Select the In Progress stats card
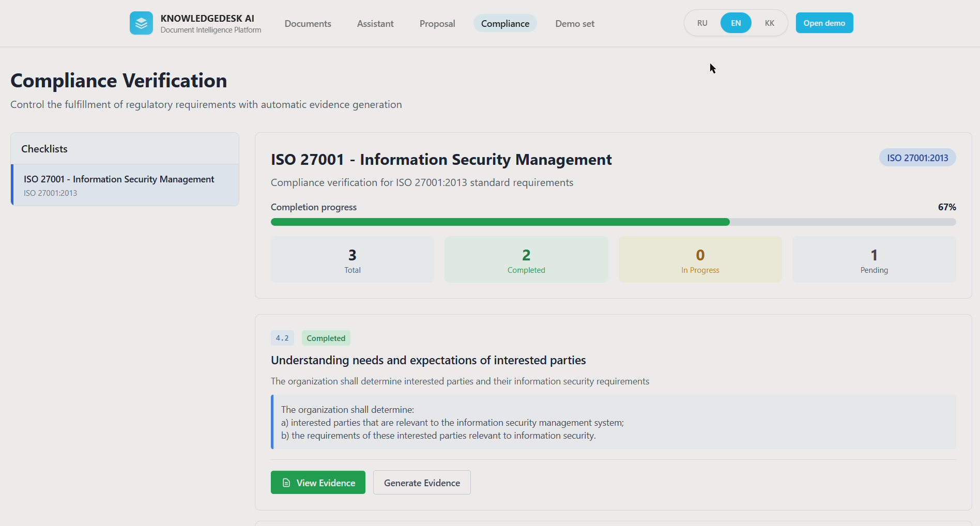 [700, 259]
